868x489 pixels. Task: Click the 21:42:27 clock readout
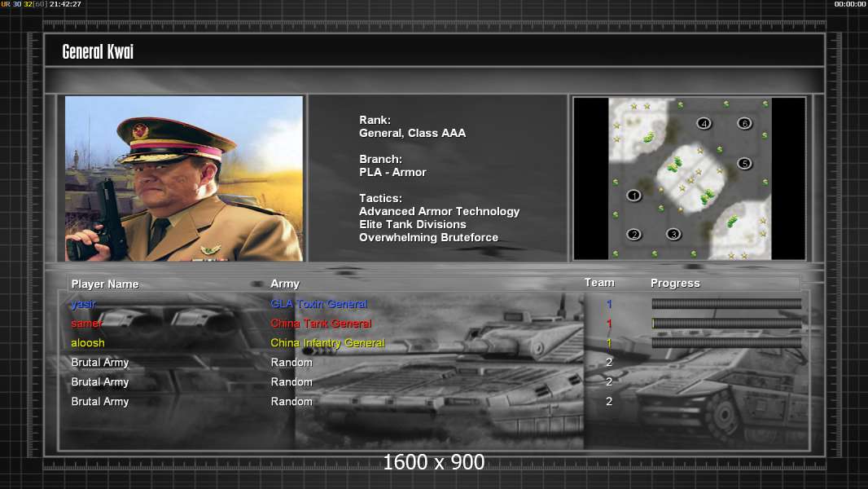pyautogui.click(x=65, y=4)
